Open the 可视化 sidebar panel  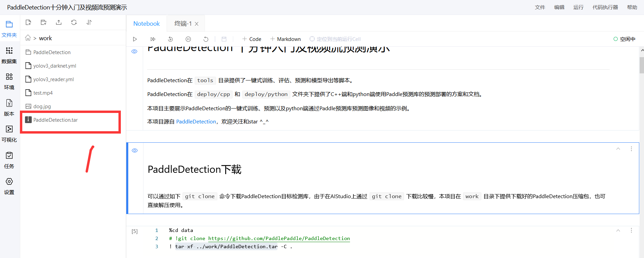pyautogui.click(x=9, y=134)
